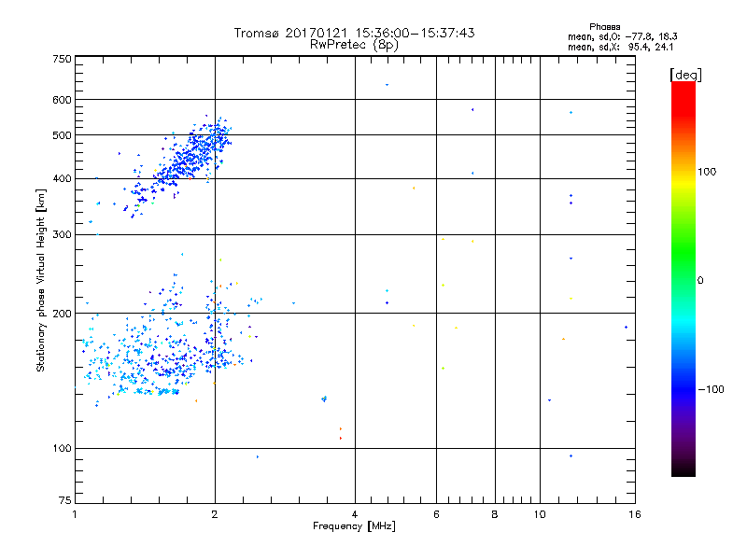This screenshot has height=560, width=747.
Task: Click the 'mean, sd,X: 95.4, 24.1' line
Action: pyautogui.click(x=621, y=47)
